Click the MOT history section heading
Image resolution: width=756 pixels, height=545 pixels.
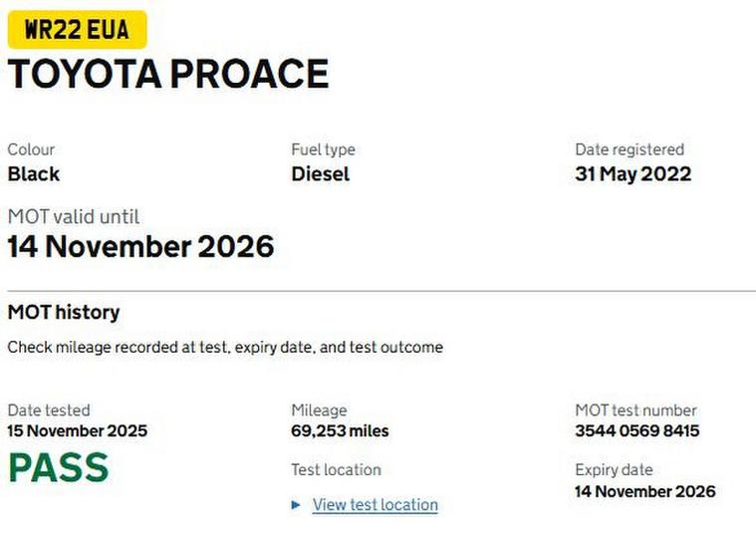tap(64, 312)
